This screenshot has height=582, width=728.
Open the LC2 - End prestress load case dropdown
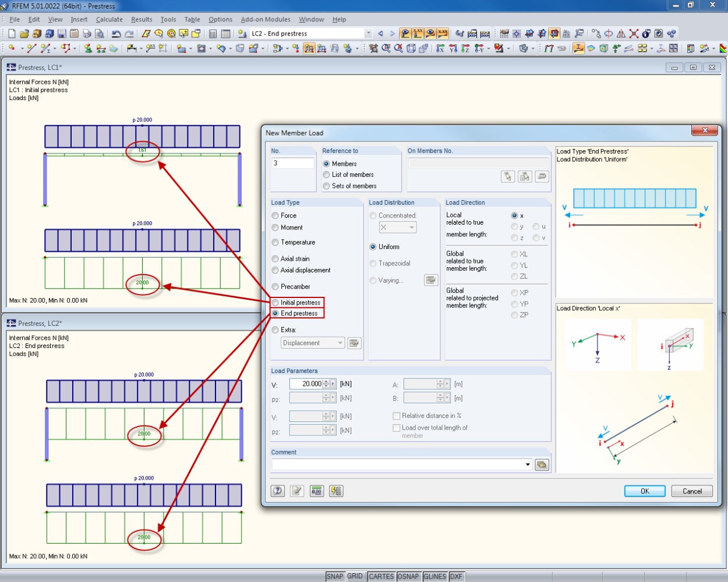tap(367, 34)
